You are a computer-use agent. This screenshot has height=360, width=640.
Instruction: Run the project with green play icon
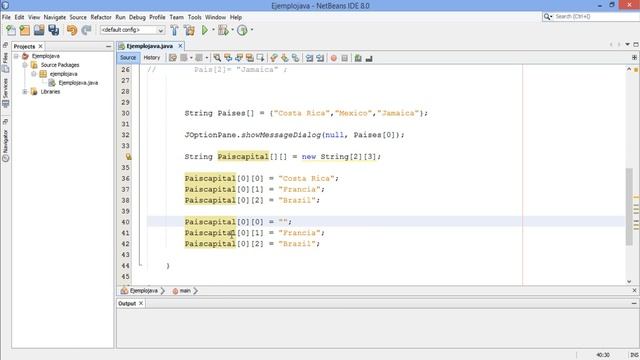[205, 30]
